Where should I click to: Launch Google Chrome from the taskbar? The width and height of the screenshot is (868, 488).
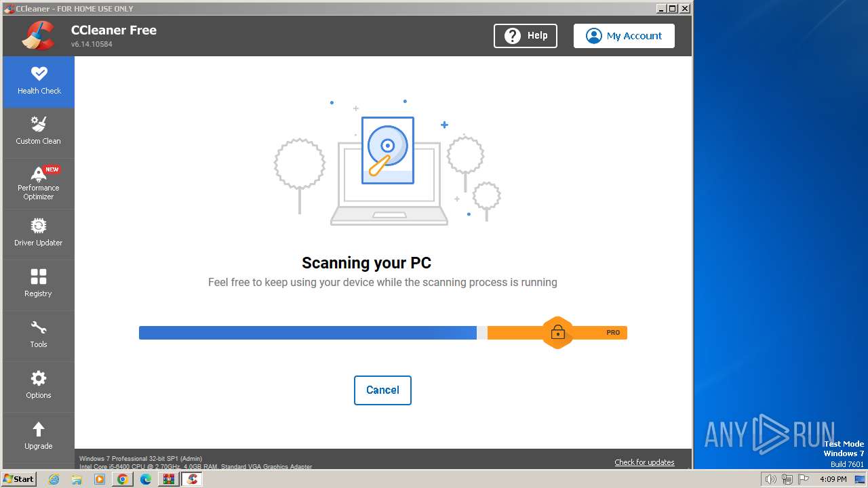[x=123, y=479]
